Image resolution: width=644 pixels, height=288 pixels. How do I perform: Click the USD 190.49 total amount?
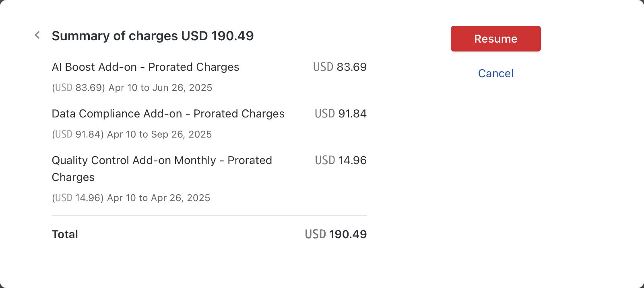(336, 234)
